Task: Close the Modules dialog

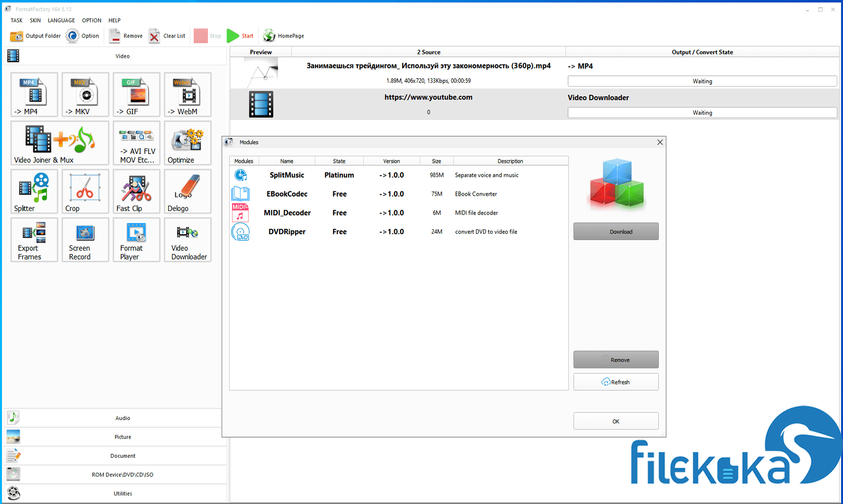Action: [x=660, y=142]
